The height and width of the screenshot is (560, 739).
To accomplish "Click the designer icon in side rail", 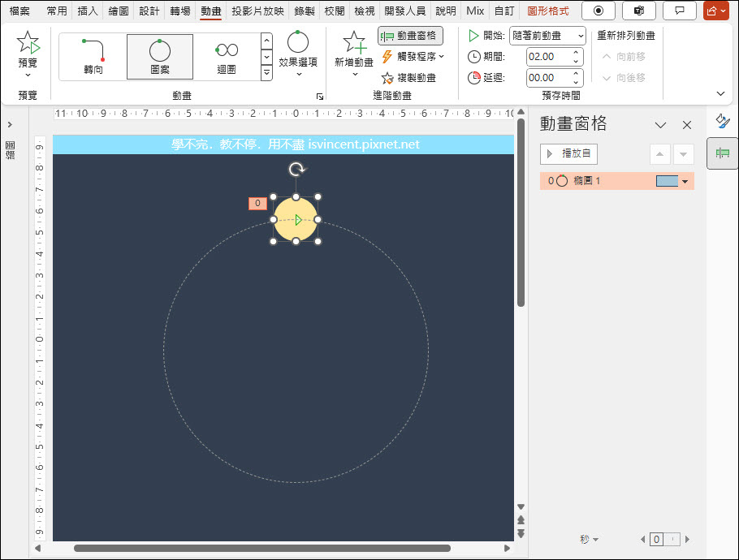I will pyautogui.click(x=723, y=122).
